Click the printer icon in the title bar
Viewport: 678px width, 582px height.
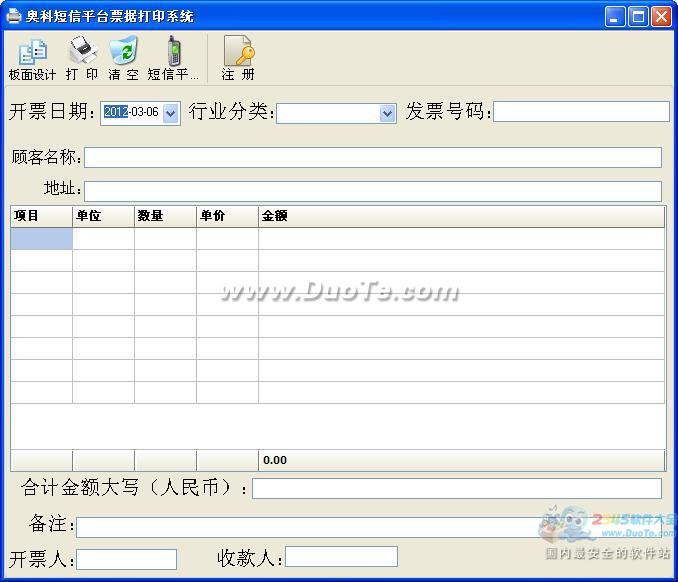13,16
